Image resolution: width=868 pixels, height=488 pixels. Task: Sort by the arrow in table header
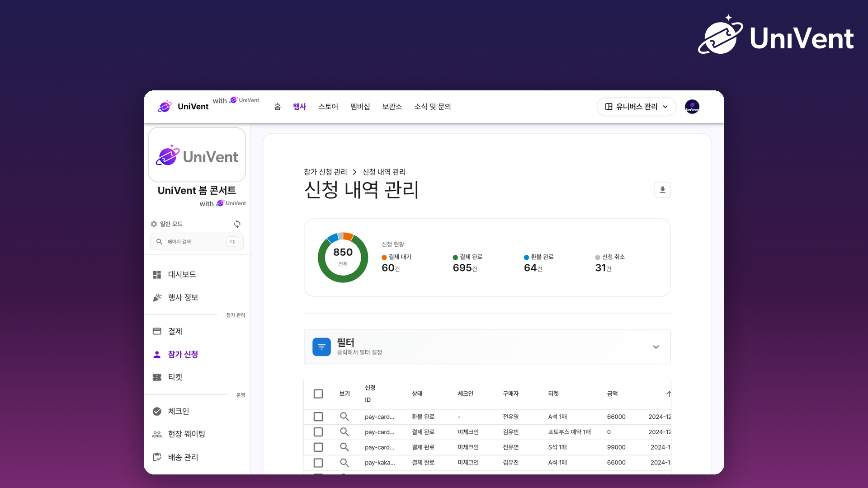(668, 394)
